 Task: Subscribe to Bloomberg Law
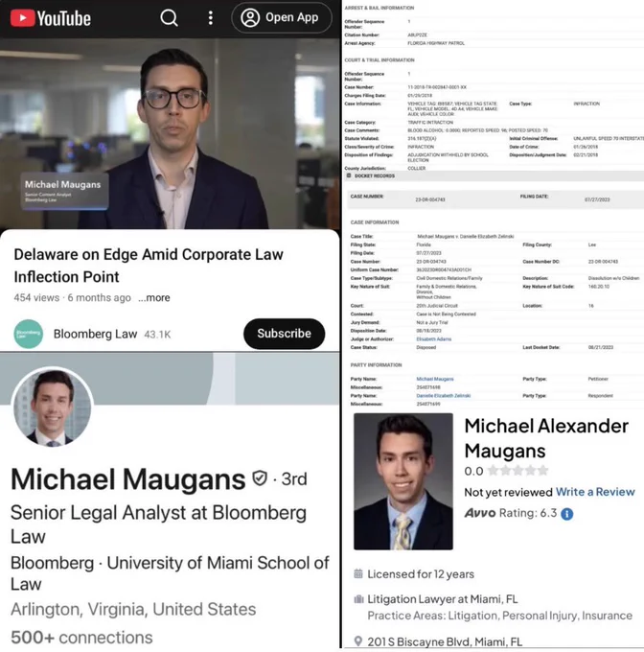285,334
